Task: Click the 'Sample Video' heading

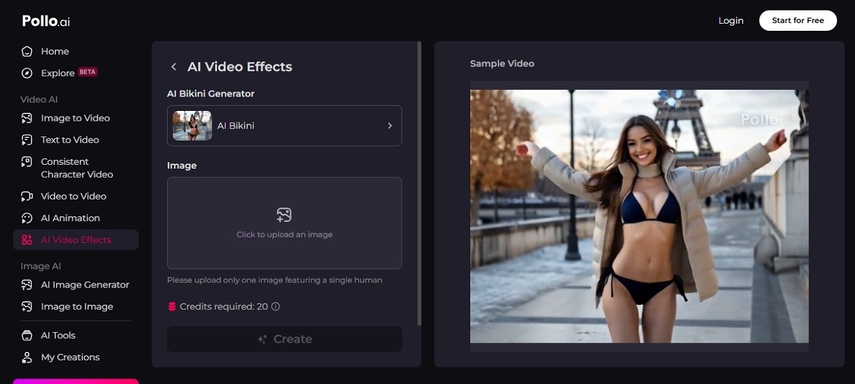Action: [502, 64]
